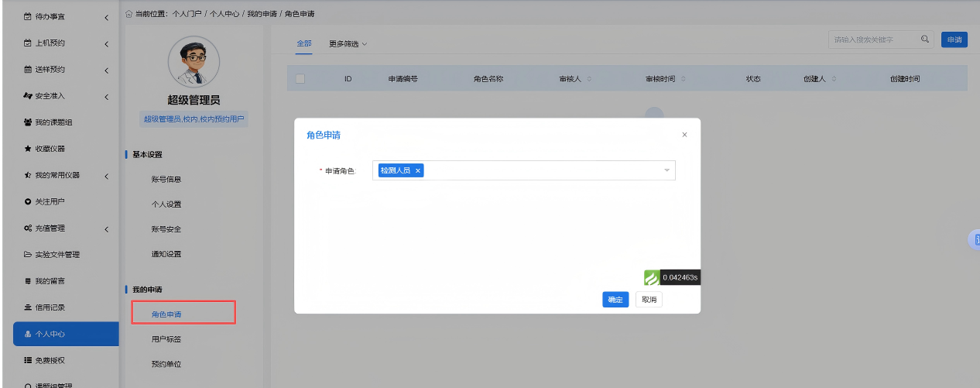Click the search magnifier icon
The width and height of the screenshot is (980, 388).
(924, 39)
